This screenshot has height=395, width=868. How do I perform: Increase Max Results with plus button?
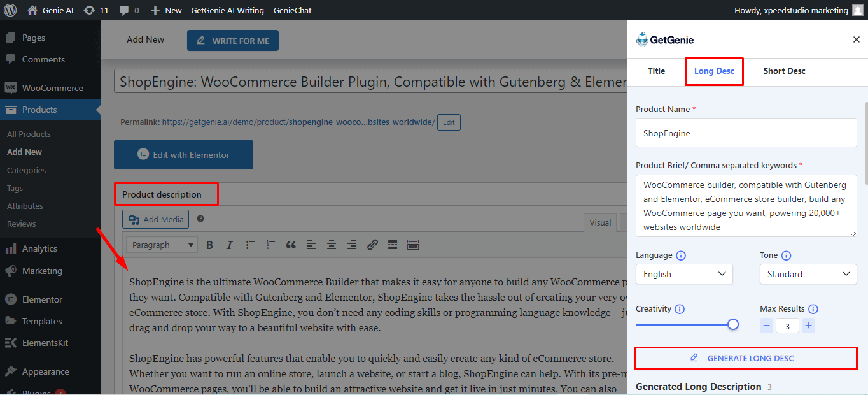pyautogui.click(x=808, y=326)
